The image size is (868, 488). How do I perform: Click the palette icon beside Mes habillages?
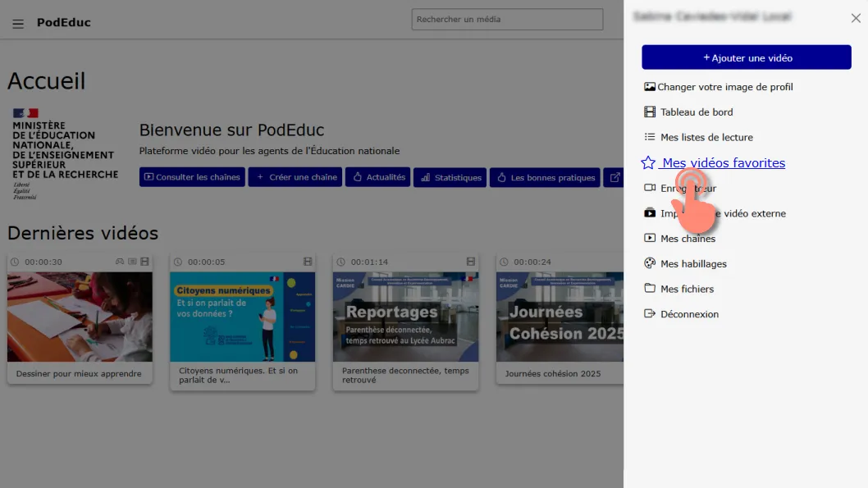click(649, 263)
